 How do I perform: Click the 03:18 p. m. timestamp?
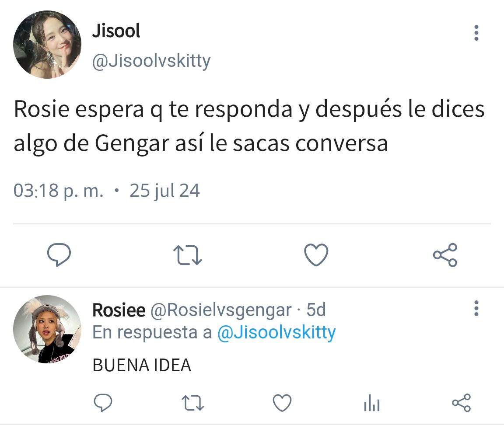59,191
